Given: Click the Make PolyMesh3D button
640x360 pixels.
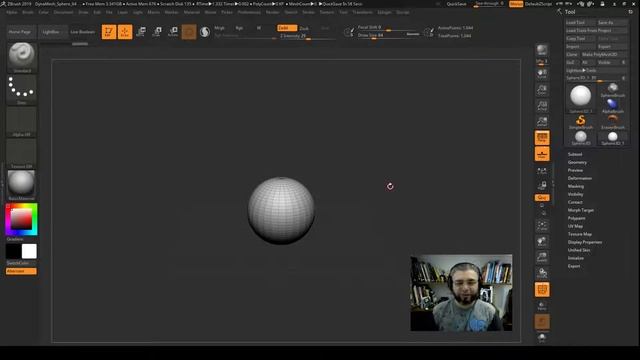Looking at the screenshot, I should click(x=604, y=54).
